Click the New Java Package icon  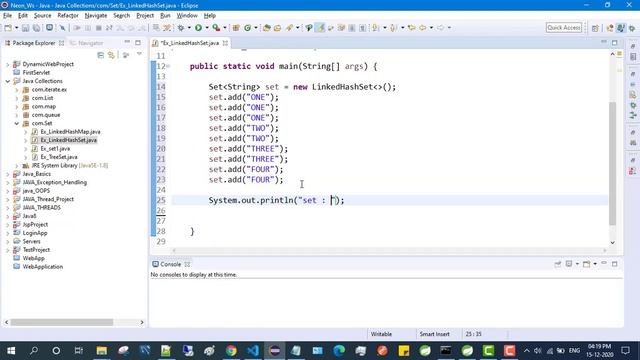coord(236,28)
